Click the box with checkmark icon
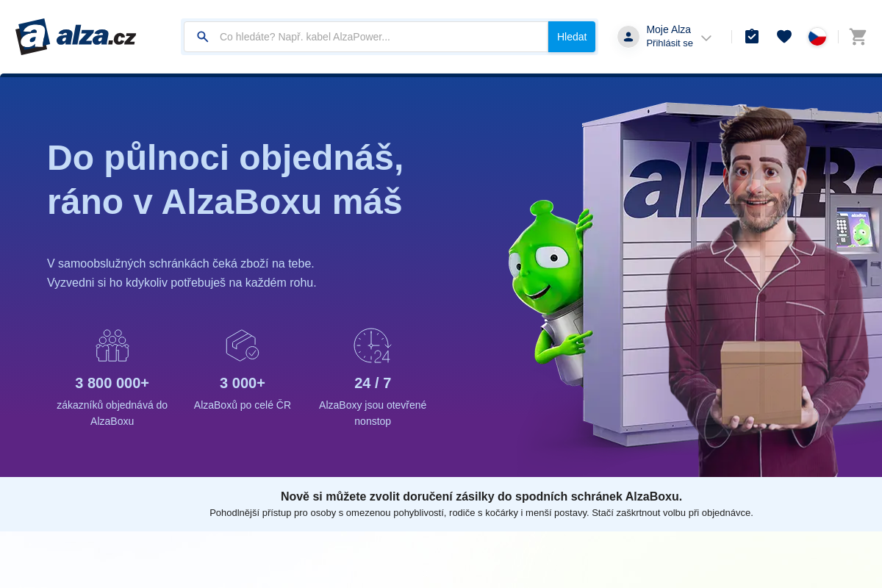 click(x=243, y=345)
